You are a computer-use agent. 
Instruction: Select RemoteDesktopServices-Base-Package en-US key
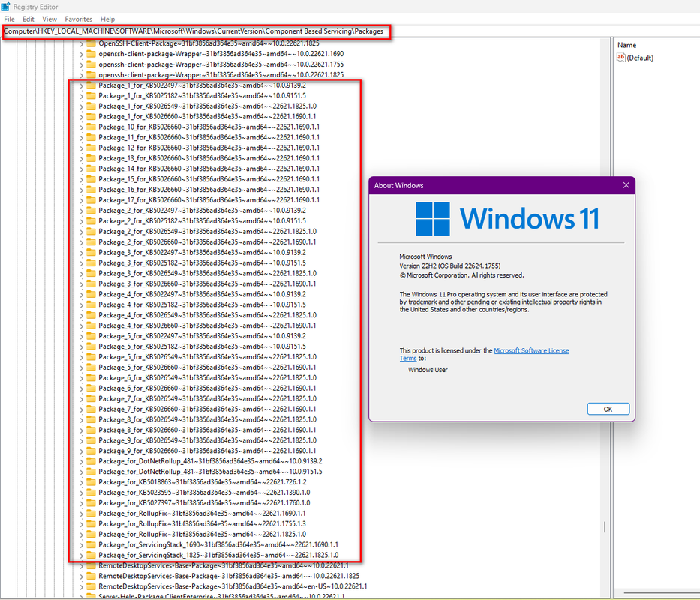[x=233, y=586]
